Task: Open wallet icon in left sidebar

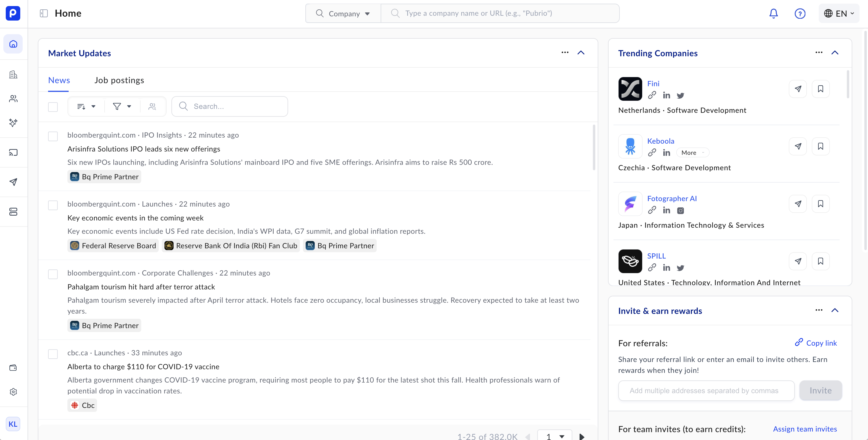Action: [14, 367]
